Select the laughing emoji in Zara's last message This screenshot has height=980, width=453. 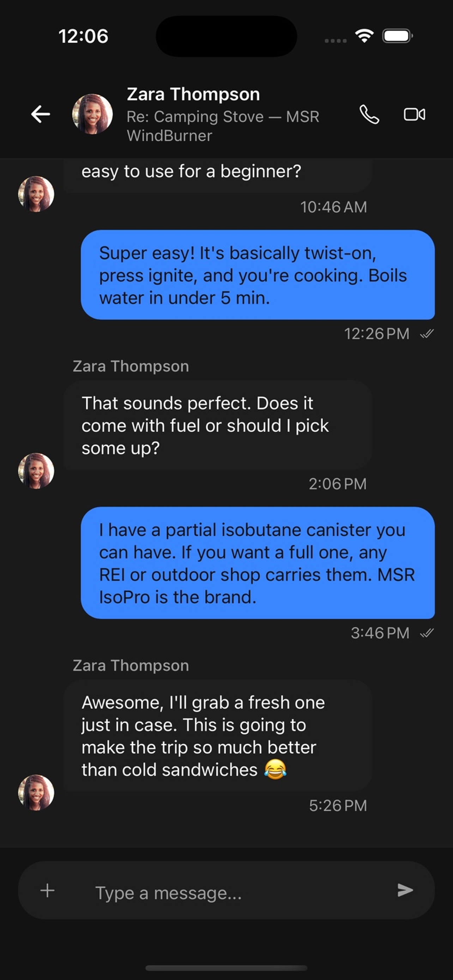pyautogui.click(x=276, y=769)
